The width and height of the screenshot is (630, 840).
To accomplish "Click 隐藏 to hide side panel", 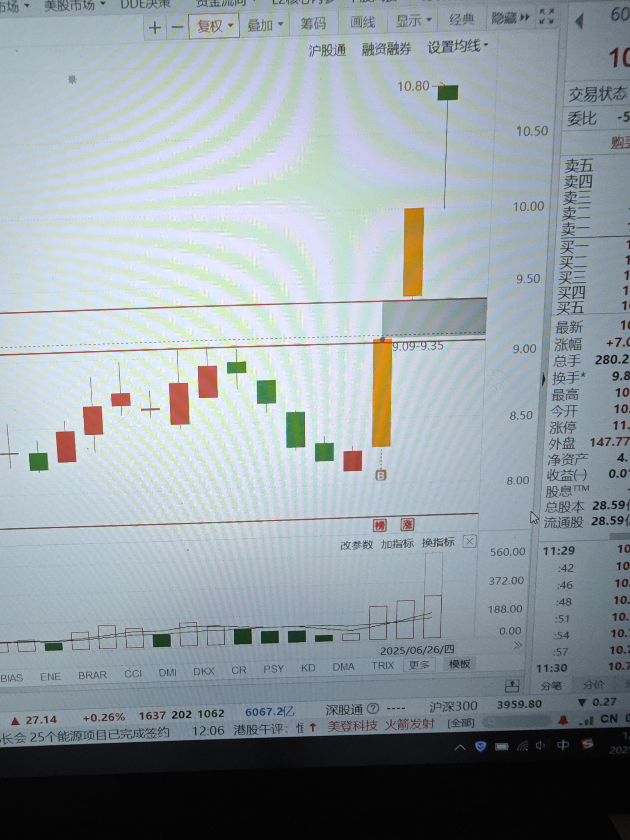I will pos(510,18).
